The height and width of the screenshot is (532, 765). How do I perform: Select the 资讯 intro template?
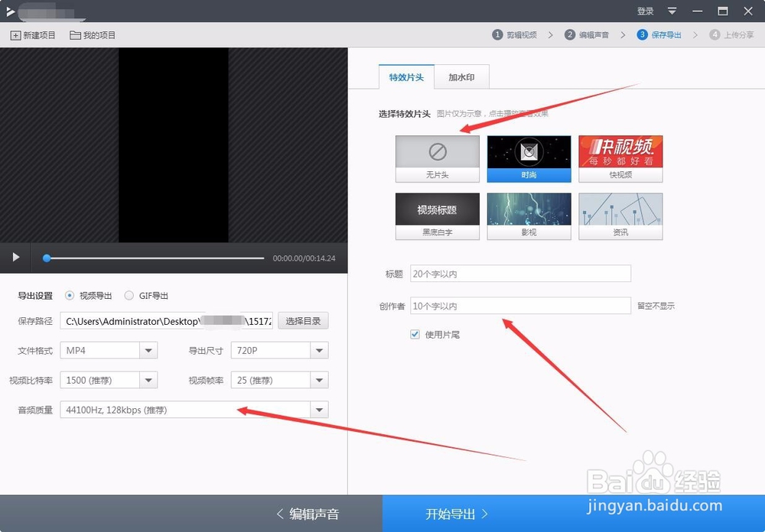coord(620,215)
